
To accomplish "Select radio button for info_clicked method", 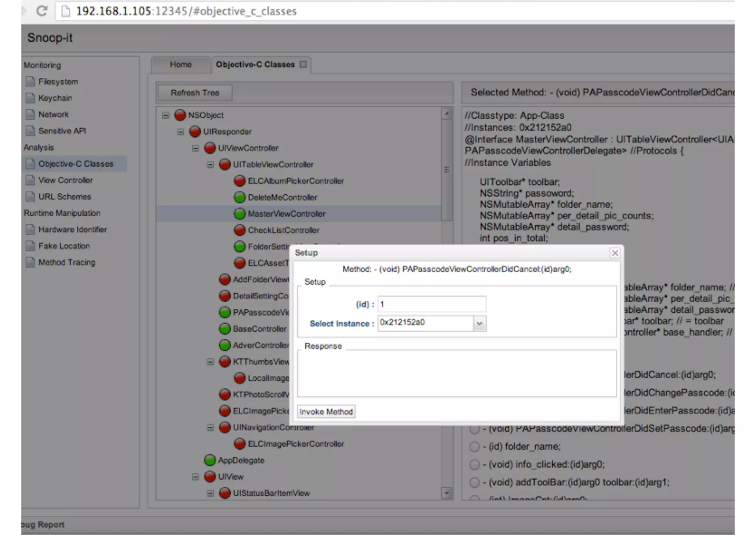I will coord(474,464).
